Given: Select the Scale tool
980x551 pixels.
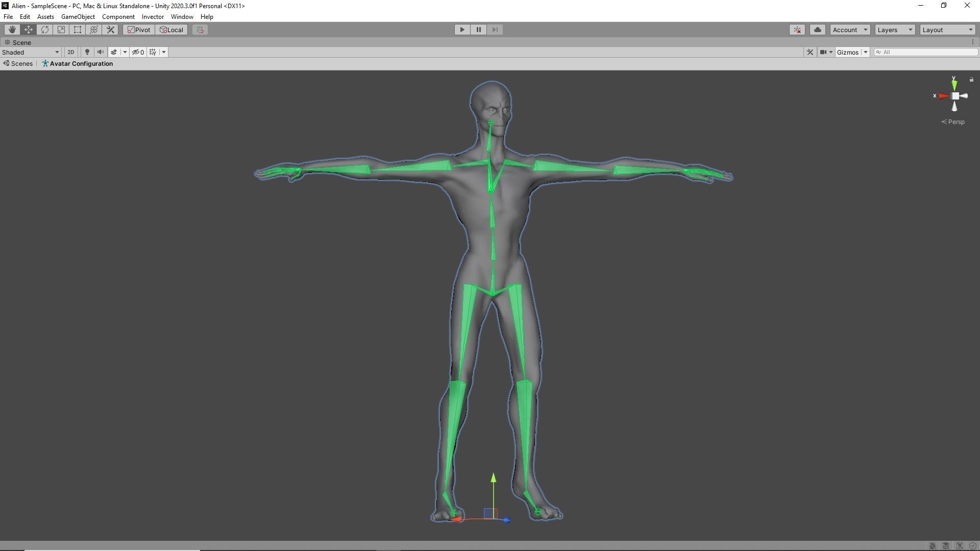Looking at the screenshot, I should (61, 30).
